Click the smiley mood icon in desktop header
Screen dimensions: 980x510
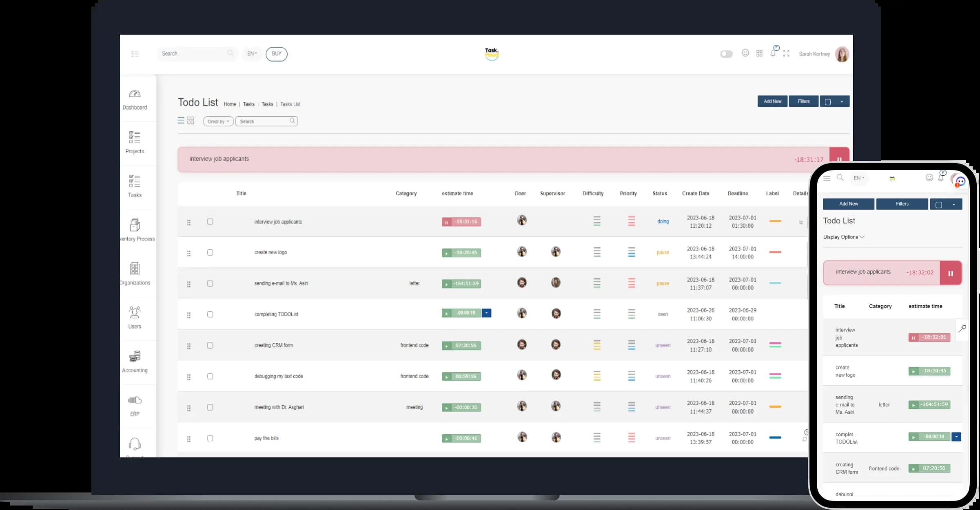[745, 53]
